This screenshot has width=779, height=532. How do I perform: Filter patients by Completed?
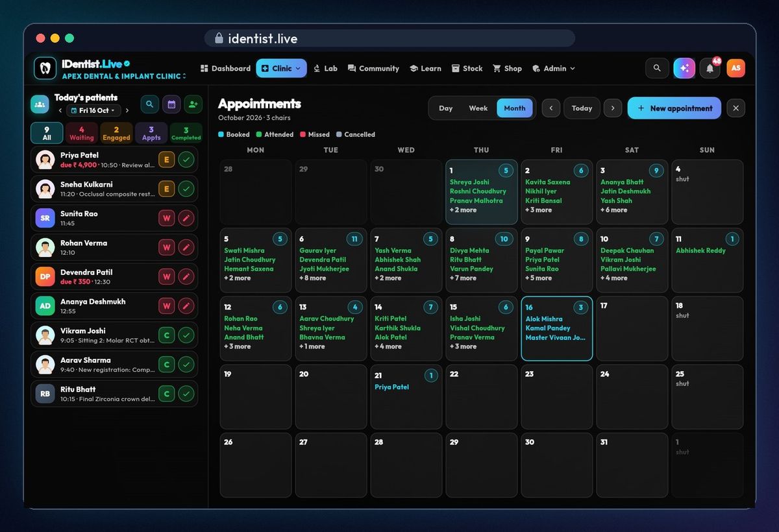click(186, 133)
